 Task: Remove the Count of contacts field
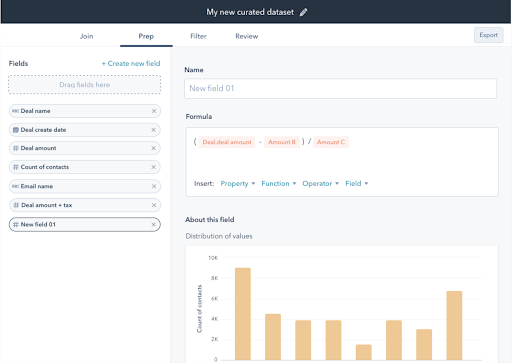pos(154,167)
